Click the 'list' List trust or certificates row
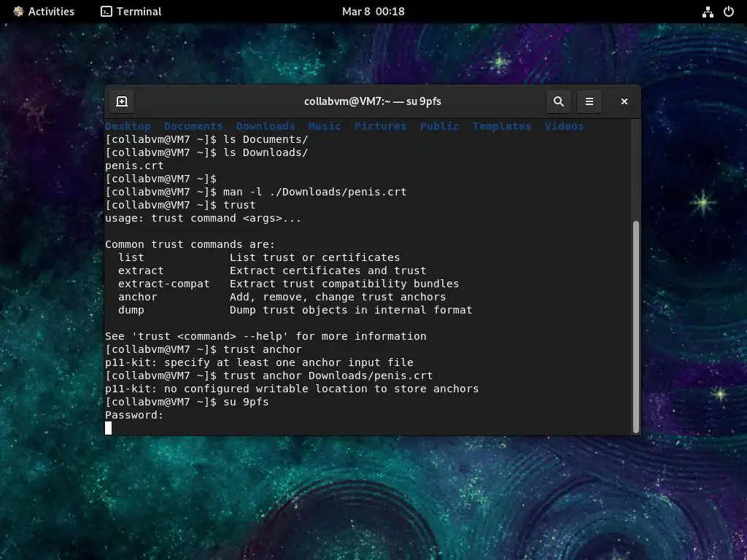This screenshot has width=747, height=560. (259, 257)
